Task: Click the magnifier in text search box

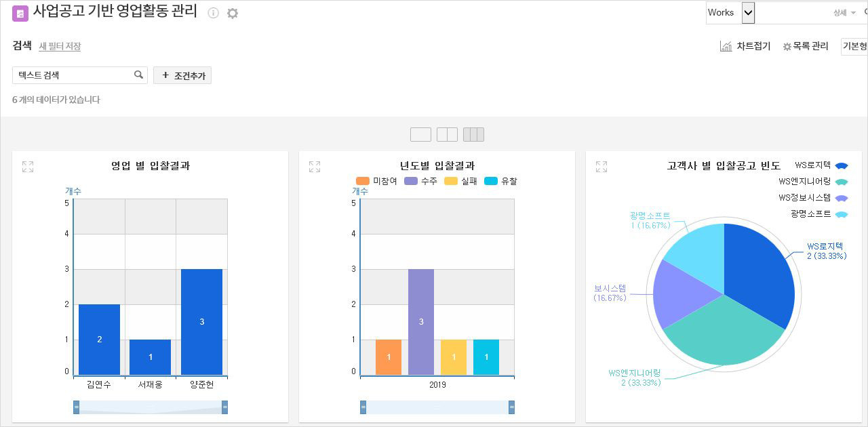Action: tap(138, 75)
